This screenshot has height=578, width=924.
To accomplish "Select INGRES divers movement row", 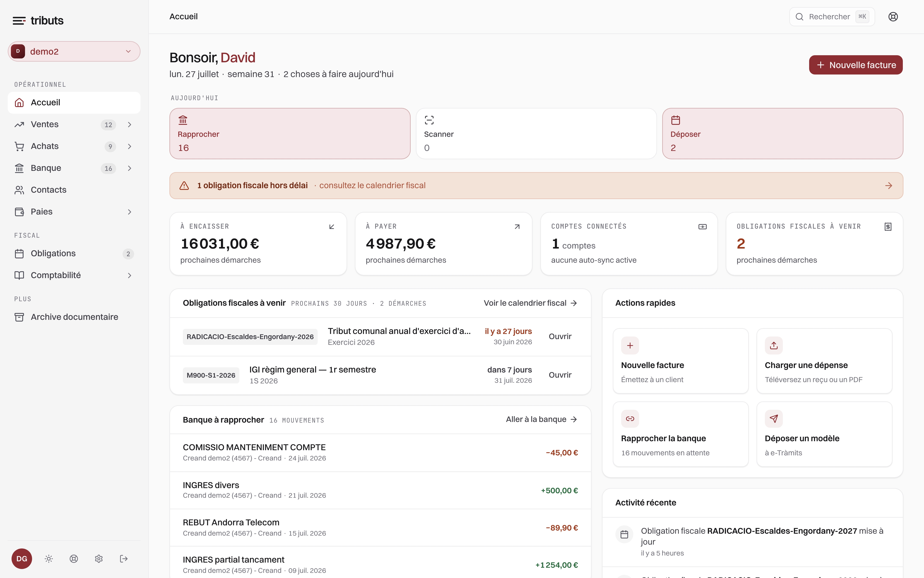I will tap(380, 490).
